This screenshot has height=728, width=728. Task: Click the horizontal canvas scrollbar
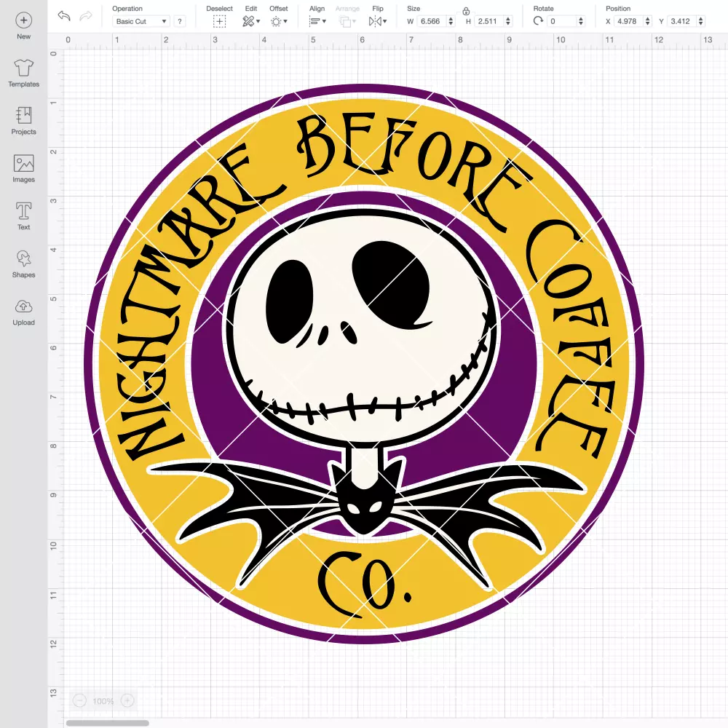[x=107, y=723]
